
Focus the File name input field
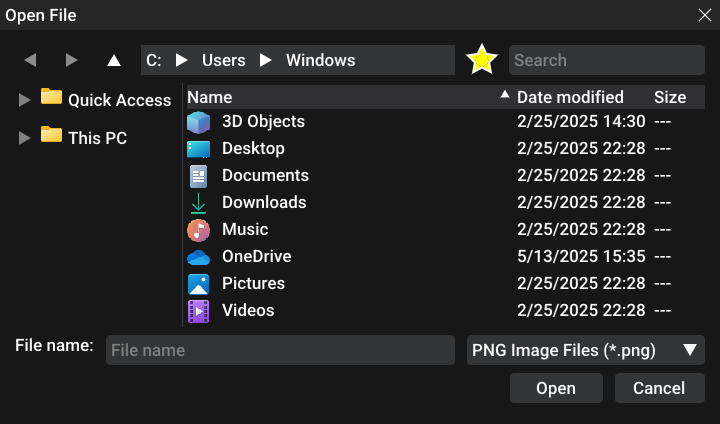[280, 351]
